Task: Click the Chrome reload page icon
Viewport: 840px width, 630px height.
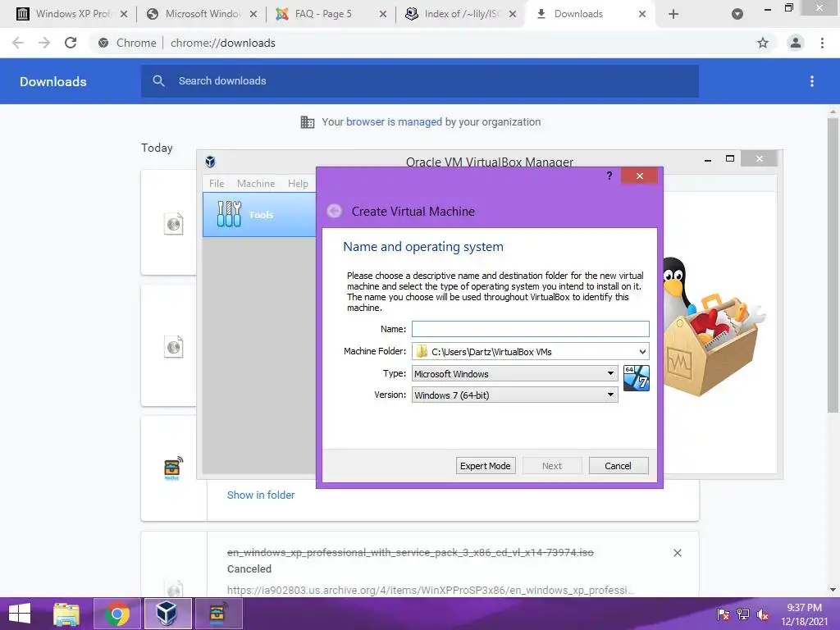Action: (71, 43)
